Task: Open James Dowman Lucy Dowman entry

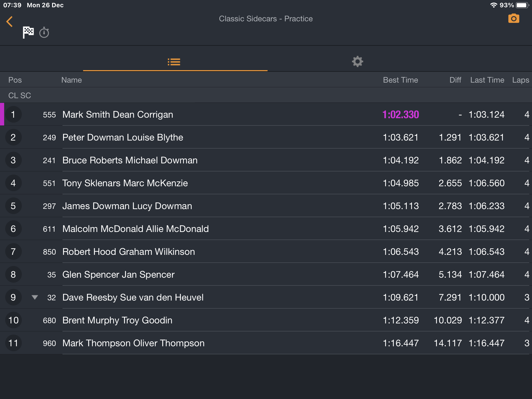Action: [x=266, y=206]
